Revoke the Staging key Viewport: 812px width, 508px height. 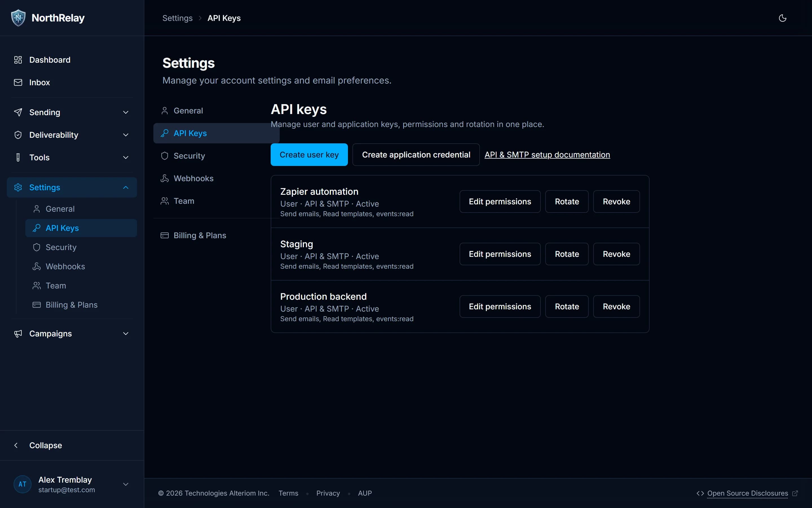616,254
